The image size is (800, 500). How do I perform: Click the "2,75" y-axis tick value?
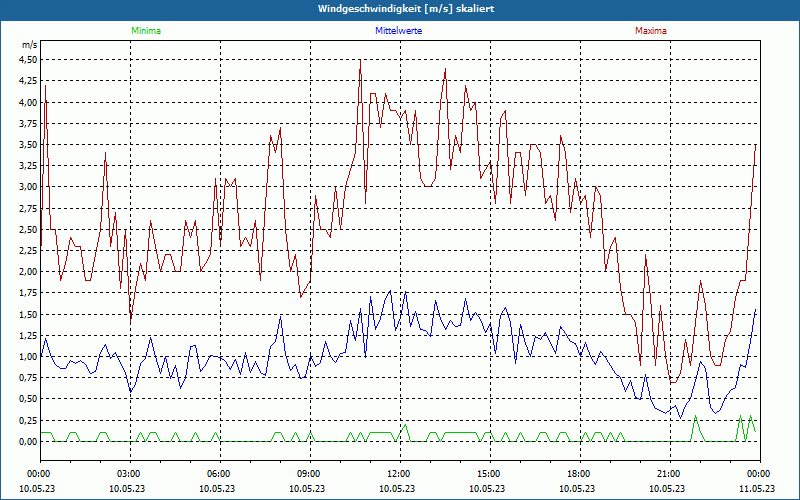(29, 208)
